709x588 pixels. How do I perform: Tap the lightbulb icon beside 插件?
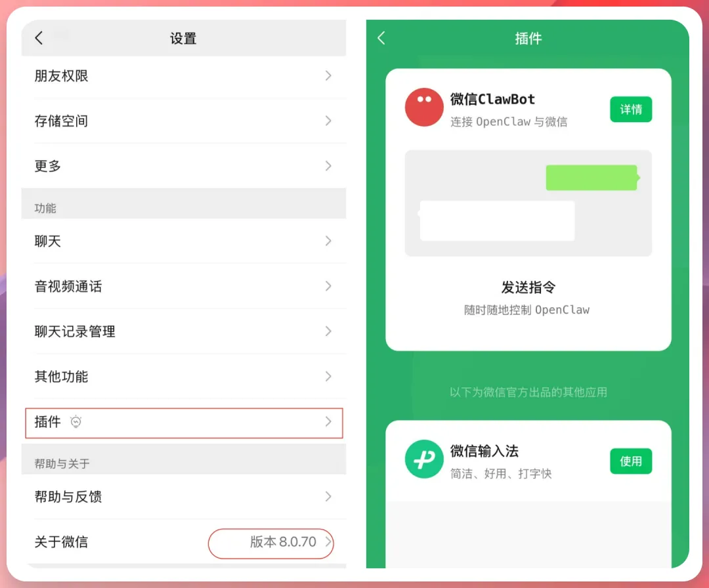[x=76, y=422]
